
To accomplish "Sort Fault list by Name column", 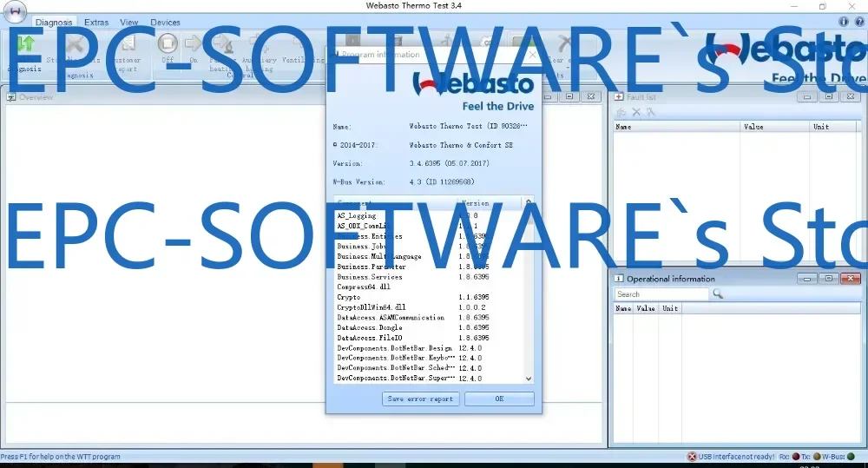I will pos(676,127).
